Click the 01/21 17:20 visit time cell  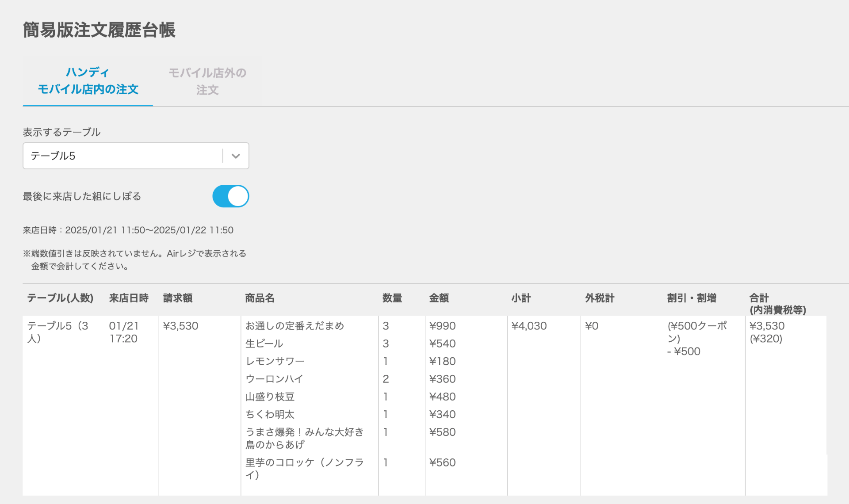coord(123,332)
